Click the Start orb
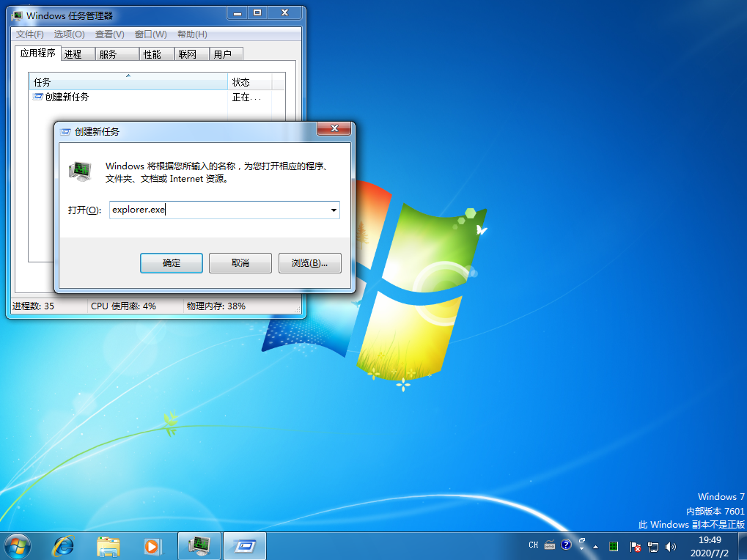 [x=17, y=545]
